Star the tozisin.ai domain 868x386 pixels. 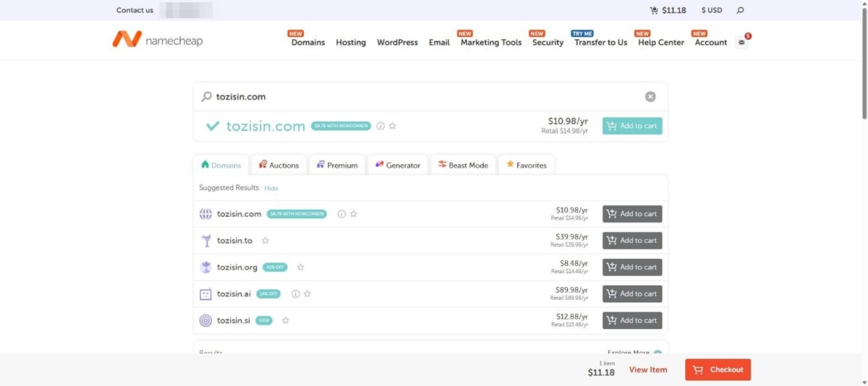tap(307, 293)
